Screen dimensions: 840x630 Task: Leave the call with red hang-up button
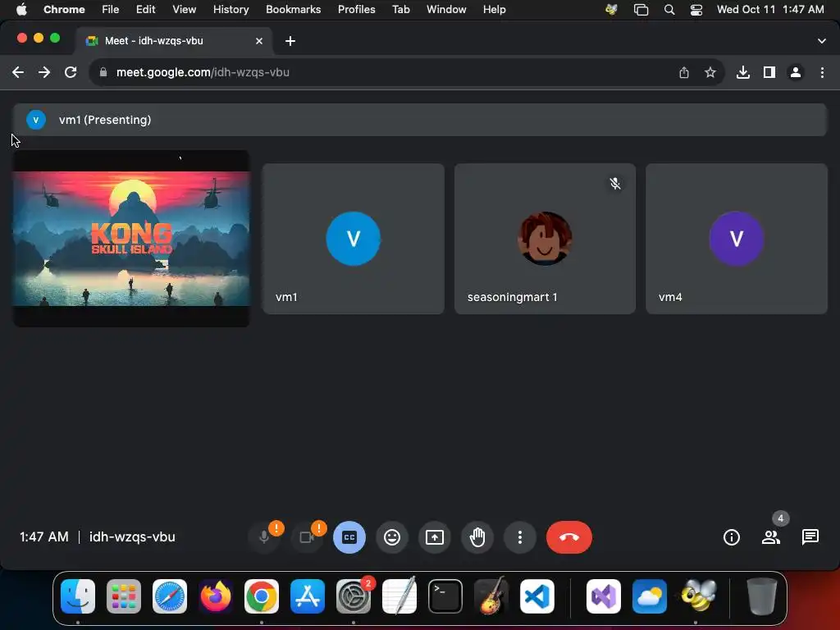coord(569,536)
